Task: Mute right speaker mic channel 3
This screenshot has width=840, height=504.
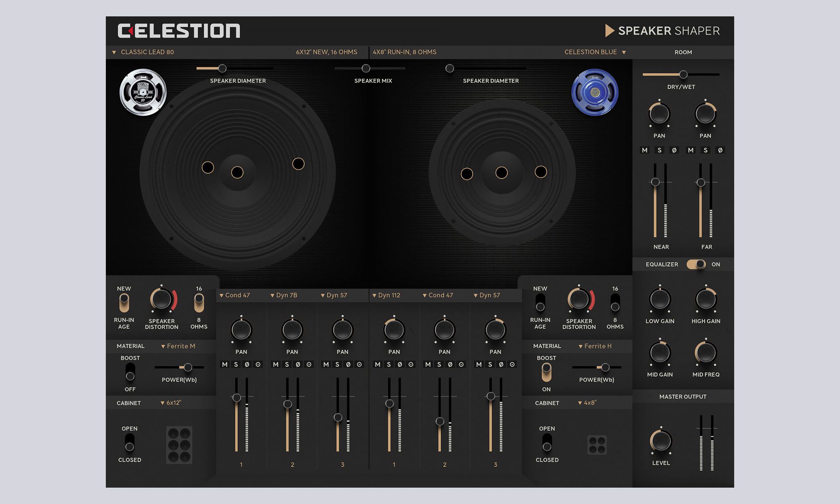Action: click(x=479, y=365)
